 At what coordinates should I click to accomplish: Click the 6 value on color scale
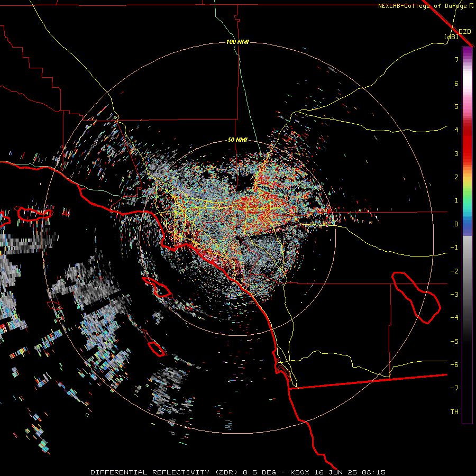pos(456,83)
